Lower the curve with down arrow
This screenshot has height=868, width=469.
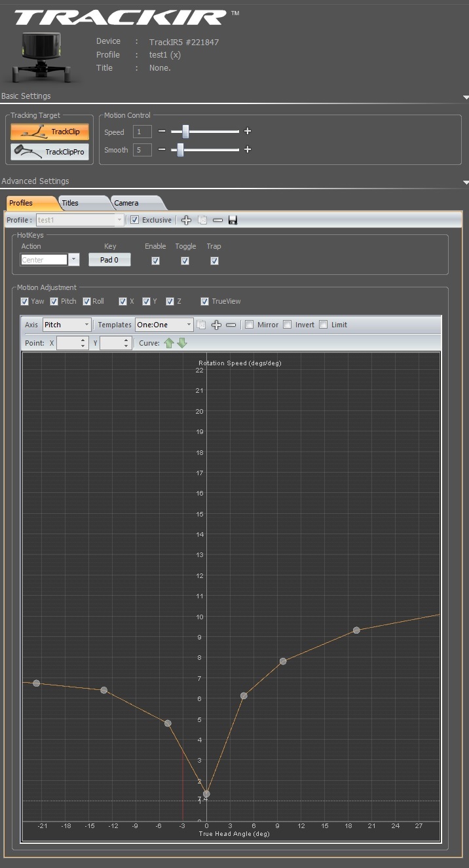[x=182, y=343]
